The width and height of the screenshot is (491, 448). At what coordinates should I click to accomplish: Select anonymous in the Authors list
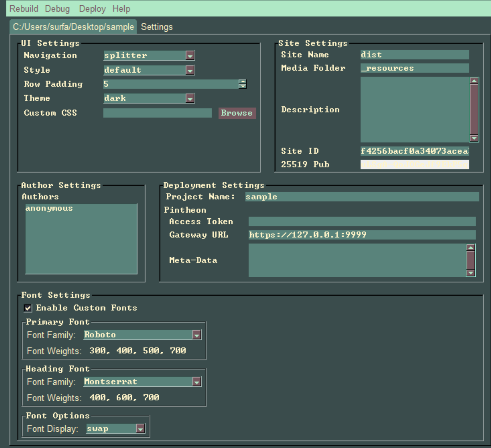pos(49,208)
